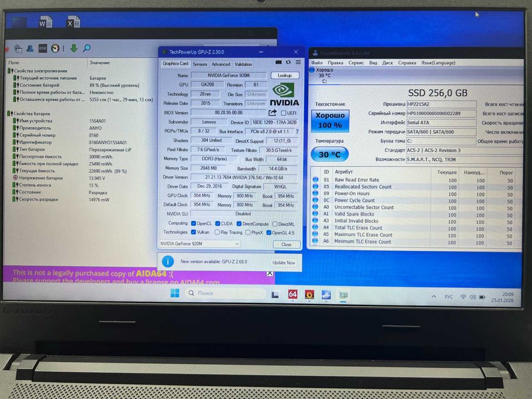Toggle the OpenCL checkbox
532x399 pixels.
pyautogui.click(x=193, y=223)
